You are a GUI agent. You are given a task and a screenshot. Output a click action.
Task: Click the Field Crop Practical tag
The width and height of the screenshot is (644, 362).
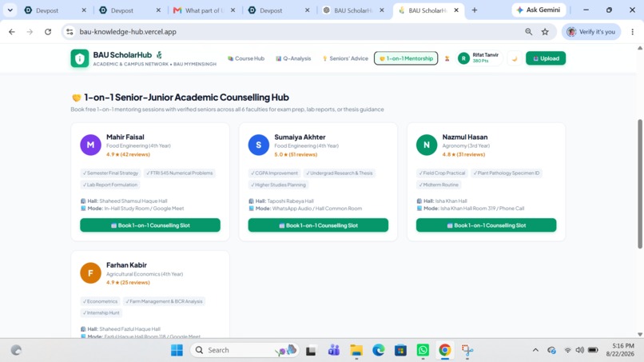pyautogui.click(x=442, y=173)
